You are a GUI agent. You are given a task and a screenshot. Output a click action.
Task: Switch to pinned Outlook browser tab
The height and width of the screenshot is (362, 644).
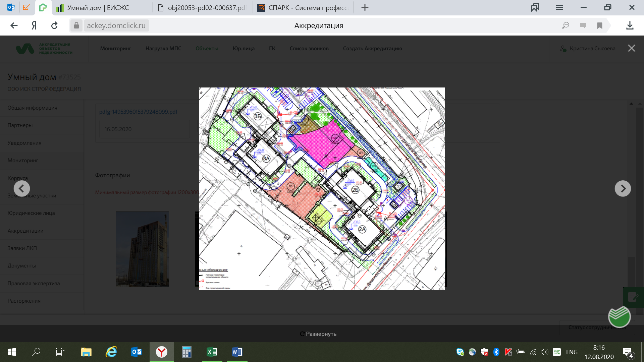(x=11, y=7)
